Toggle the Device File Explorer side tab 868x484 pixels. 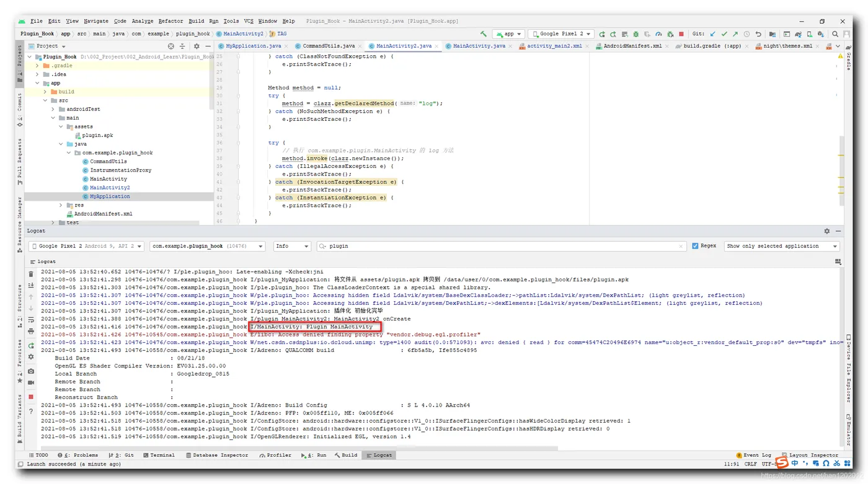click(x=848, y=367)
